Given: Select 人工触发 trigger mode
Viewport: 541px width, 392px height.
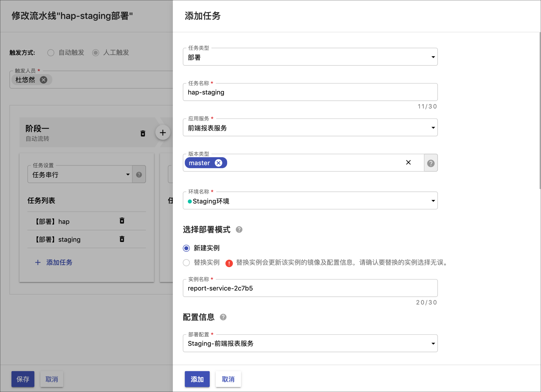Looking at the screenshot, I should 96,53.
